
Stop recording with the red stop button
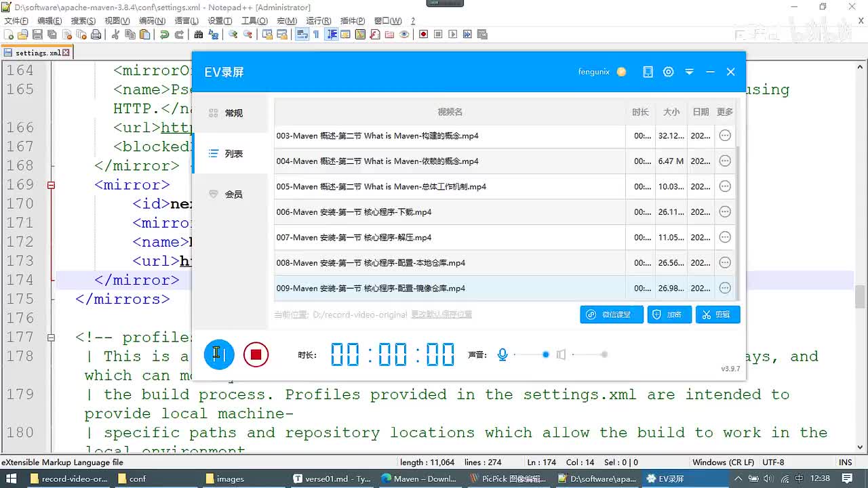coord(256,354)
